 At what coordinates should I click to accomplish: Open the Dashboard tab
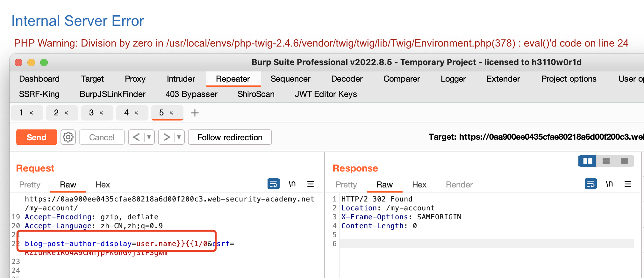[x=39, y=79]
